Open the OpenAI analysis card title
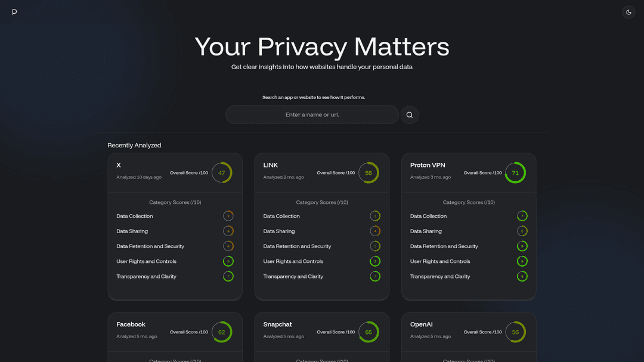This screenshot has height=362, width=644. click(422, 324)
